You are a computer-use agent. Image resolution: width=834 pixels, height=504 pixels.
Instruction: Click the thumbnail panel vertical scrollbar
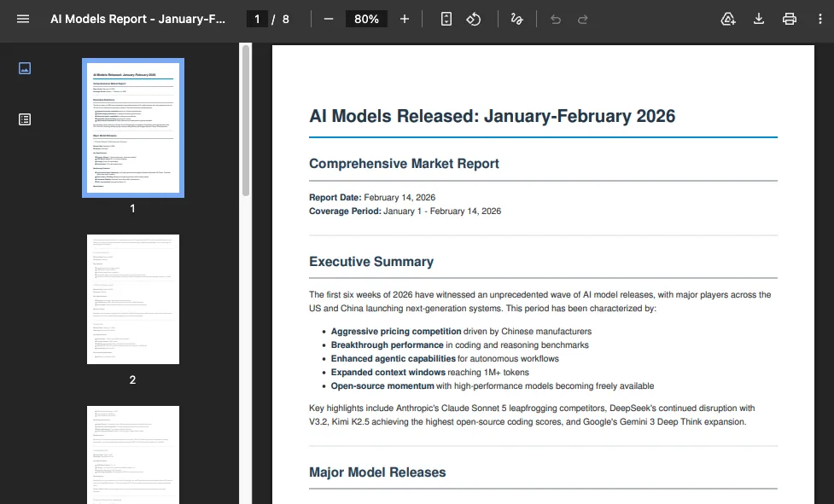tap(246, 119)
